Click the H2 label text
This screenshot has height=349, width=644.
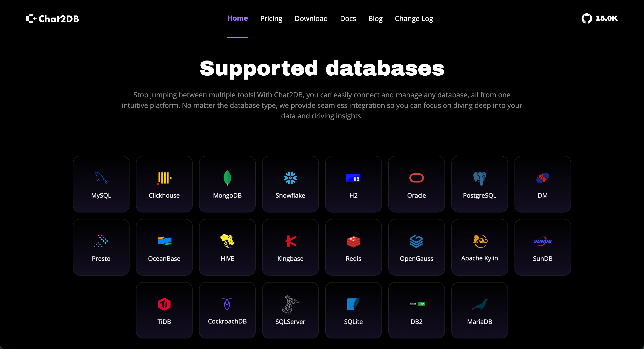pyautogui.click(x=353, y=195)
